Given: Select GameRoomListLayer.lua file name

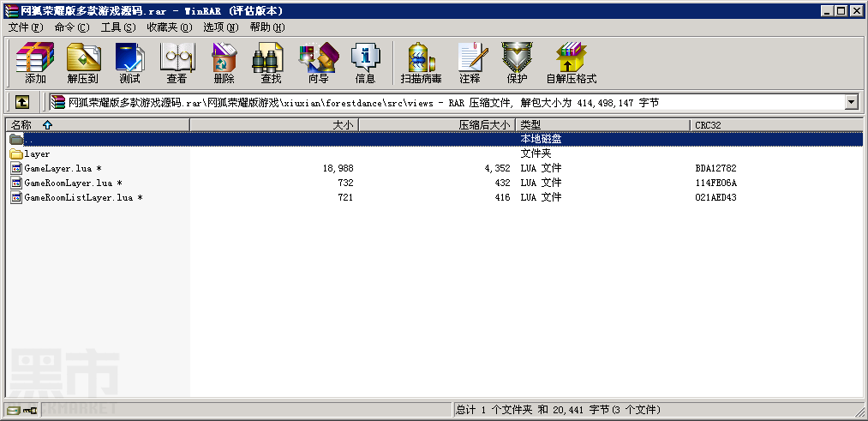Looking at the screenshot, I should (84, 197).
